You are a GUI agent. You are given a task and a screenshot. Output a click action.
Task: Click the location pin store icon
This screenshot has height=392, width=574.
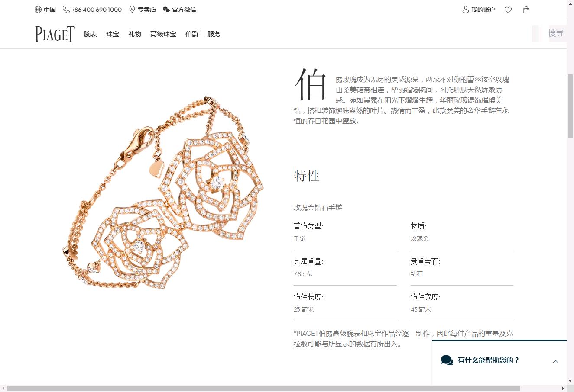click(x=132, y=10)
